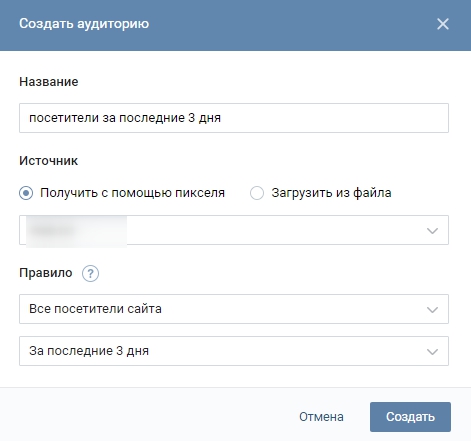This screenshot has width=471, height=441.
Task: Expand the За последние 3 дня period dropdown
Action: [234, 351]
